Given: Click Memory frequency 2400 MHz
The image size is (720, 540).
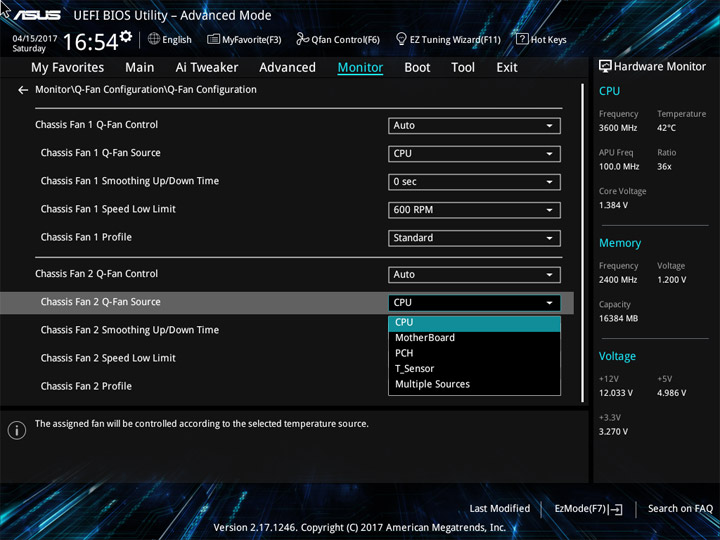Looking at the screenshot, I should (618, 280).
